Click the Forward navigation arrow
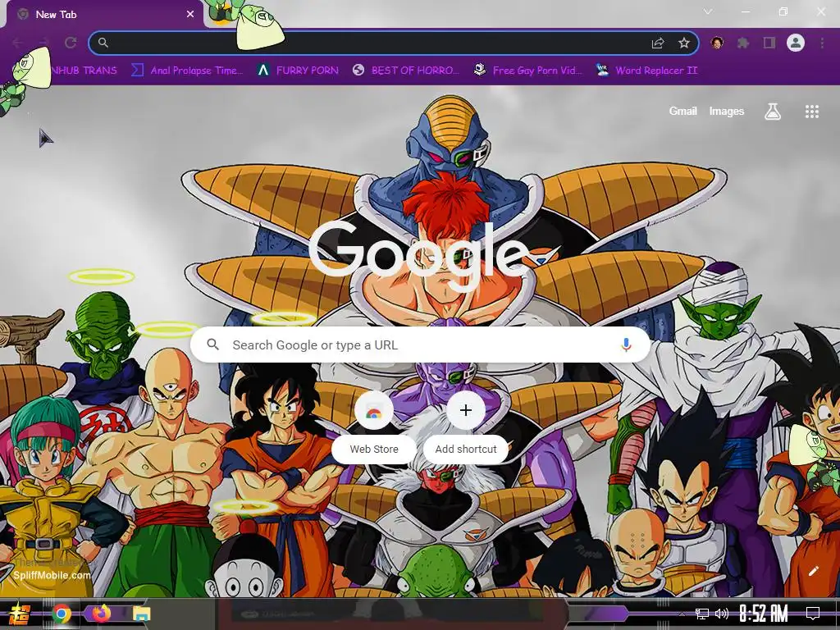Image resolution: width=840 pixels, height=630 pixels. (44, 43)
